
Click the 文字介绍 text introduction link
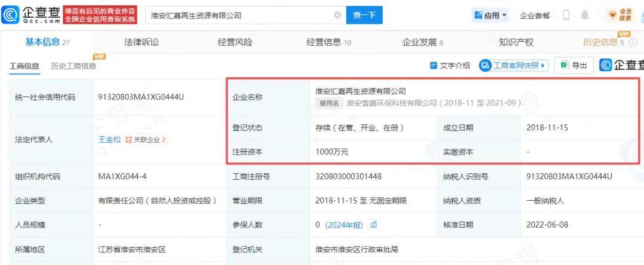click(x=450, y=66)
